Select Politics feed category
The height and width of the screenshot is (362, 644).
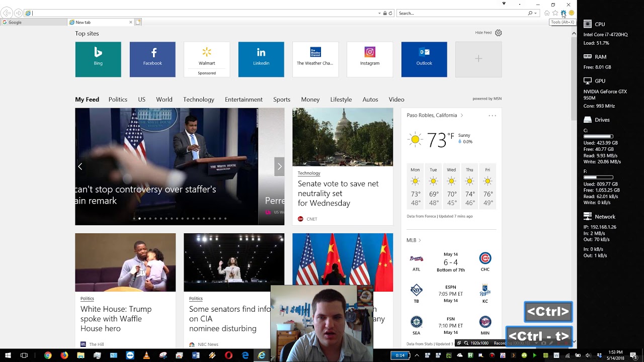tap(118, 100)
